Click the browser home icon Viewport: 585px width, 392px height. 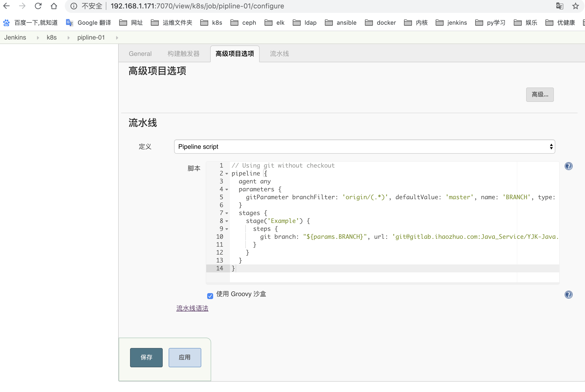54,6
